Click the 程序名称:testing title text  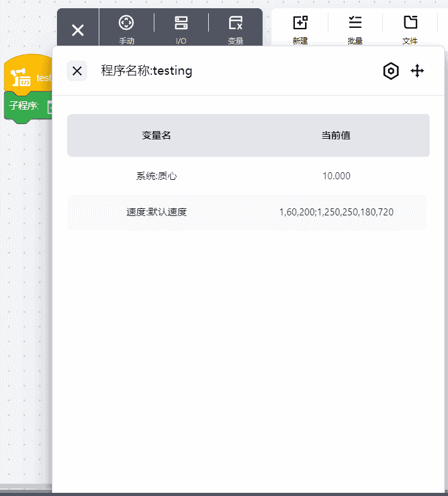146,71
